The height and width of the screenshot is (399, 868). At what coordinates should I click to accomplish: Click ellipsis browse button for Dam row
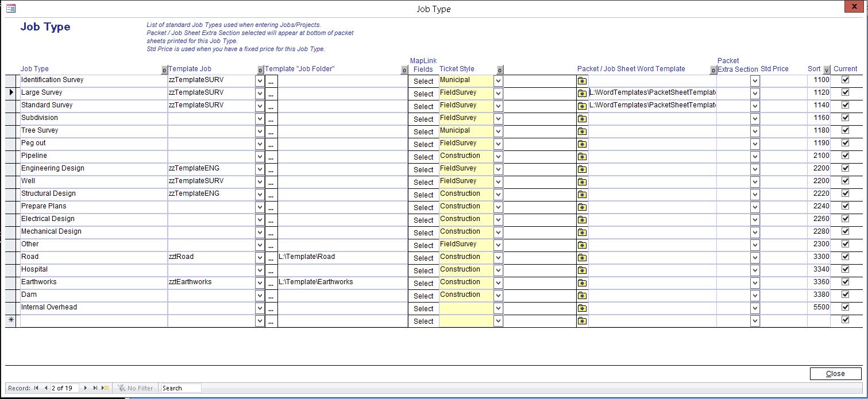(271, 296)
